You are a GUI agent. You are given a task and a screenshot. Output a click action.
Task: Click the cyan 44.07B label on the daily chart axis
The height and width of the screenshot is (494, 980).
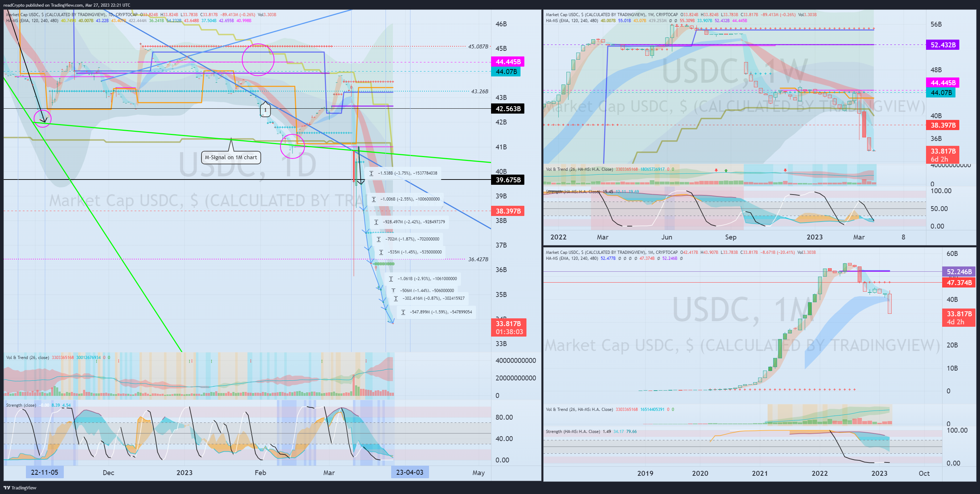pos(506,72)
